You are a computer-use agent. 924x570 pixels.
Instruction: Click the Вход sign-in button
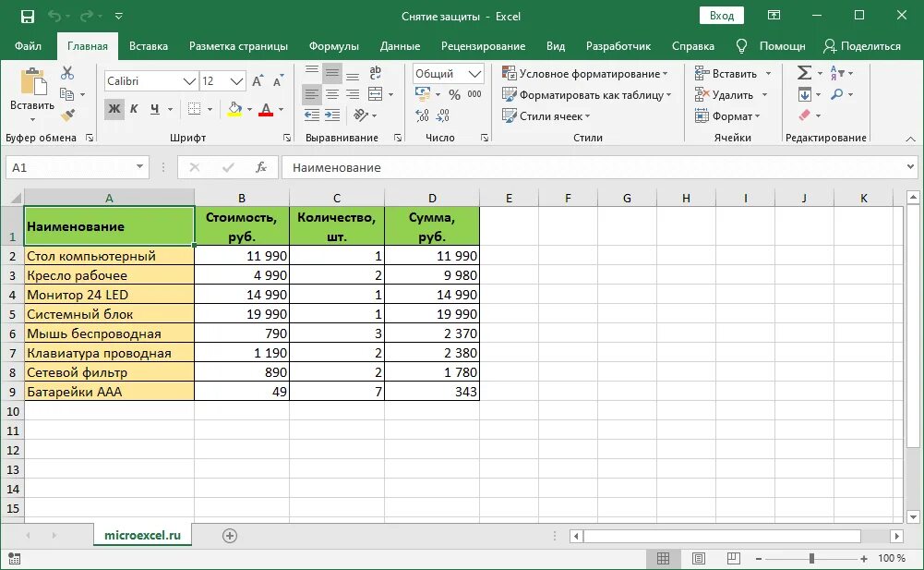click(x=721, y=16)
